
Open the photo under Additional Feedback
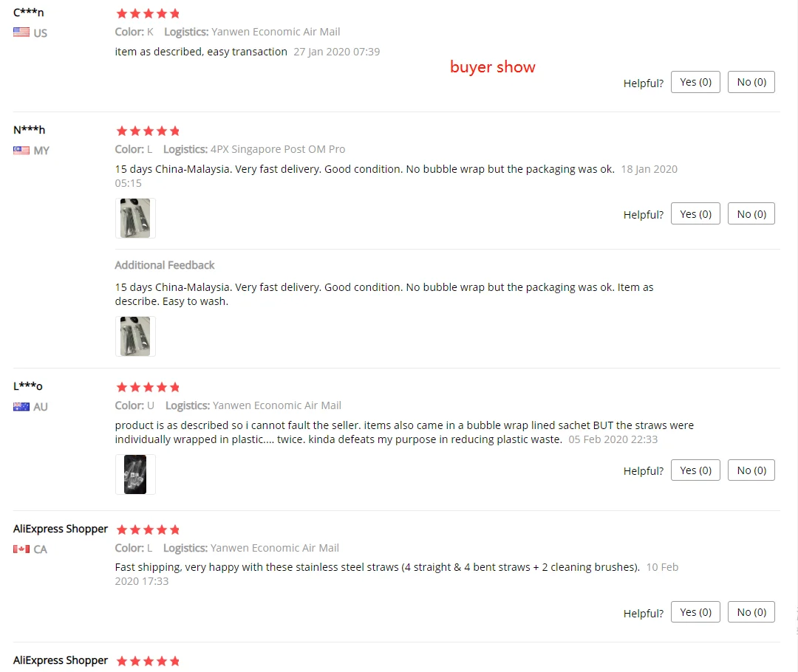coord(135,336)
